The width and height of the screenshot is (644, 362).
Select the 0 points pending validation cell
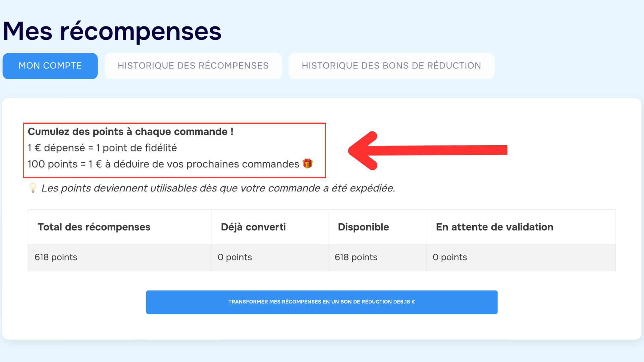(x=521, y=257)
